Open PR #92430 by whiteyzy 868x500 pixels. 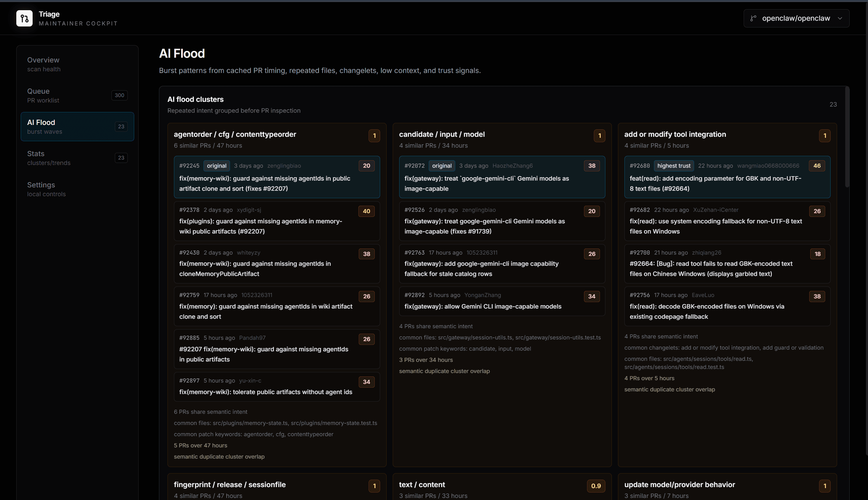tap(277, 264)
